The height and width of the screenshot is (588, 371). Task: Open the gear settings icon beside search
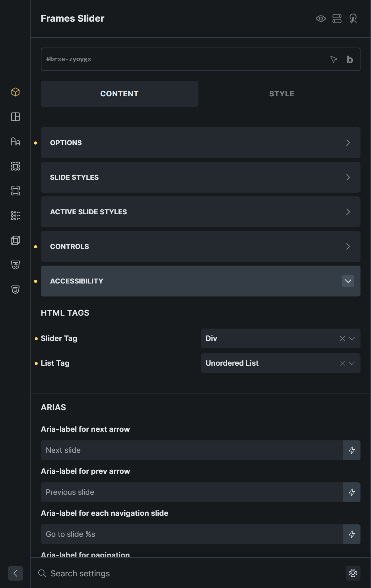[353, 573]
